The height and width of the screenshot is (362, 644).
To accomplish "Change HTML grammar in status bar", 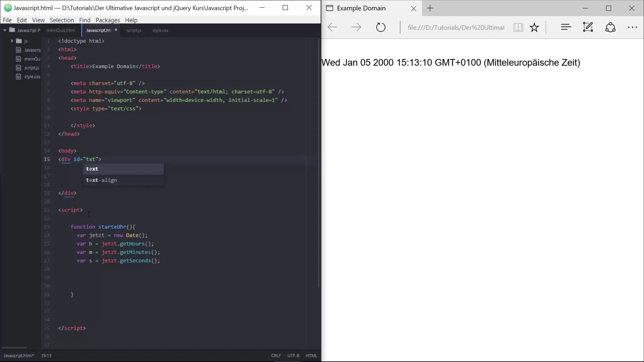I will pyautogui.click(x=311, y=356).
